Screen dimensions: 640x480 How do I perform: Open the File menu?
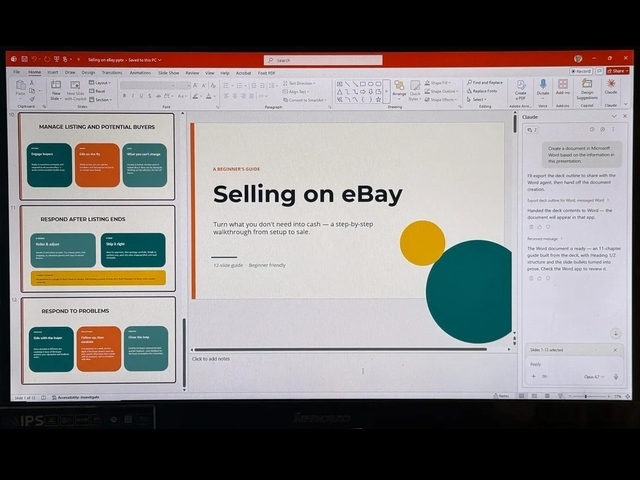coord(17,72)
